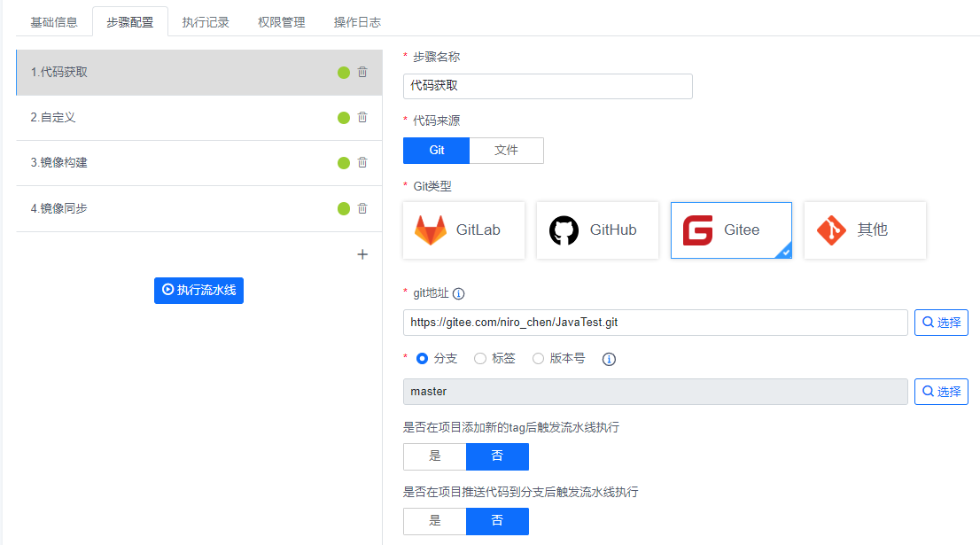Set code source to 文件

[x=506, y=151]
